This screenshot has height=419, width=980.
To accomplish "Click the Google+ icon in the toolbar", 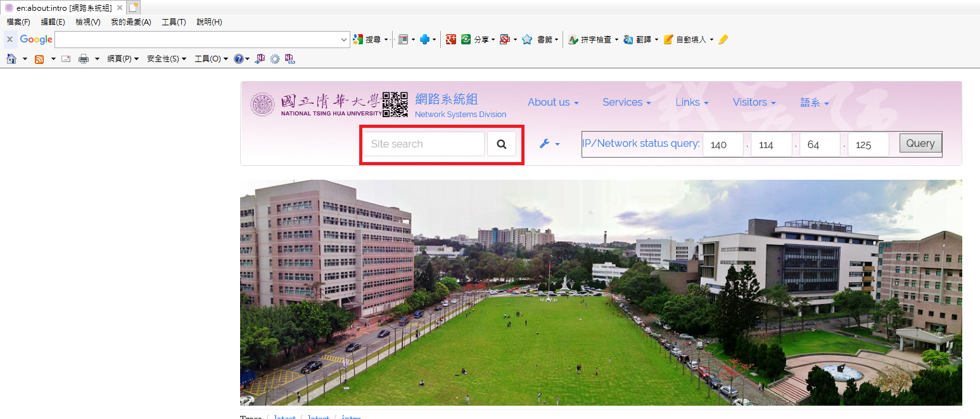I will point(451,39).
